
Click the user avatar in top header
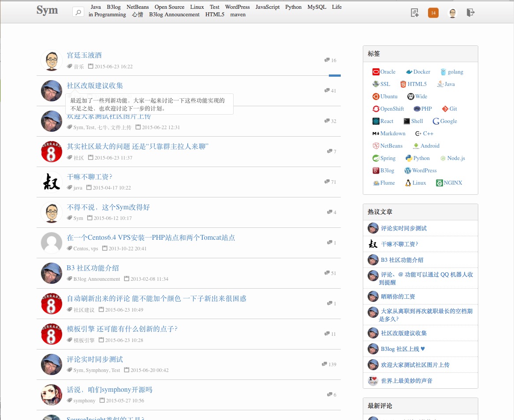(452, 13)
